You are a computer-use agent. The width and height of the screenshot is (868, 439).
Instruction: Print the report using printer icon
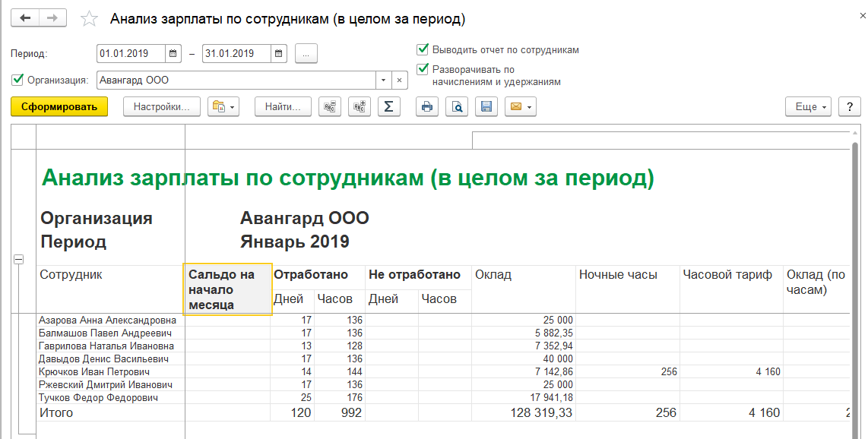click(427, 107)
